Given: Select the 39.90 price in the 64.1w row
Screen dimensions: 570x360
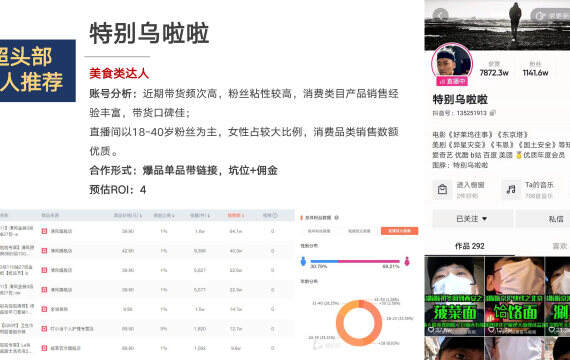Looking at the screenshot, I should (128, 231).
